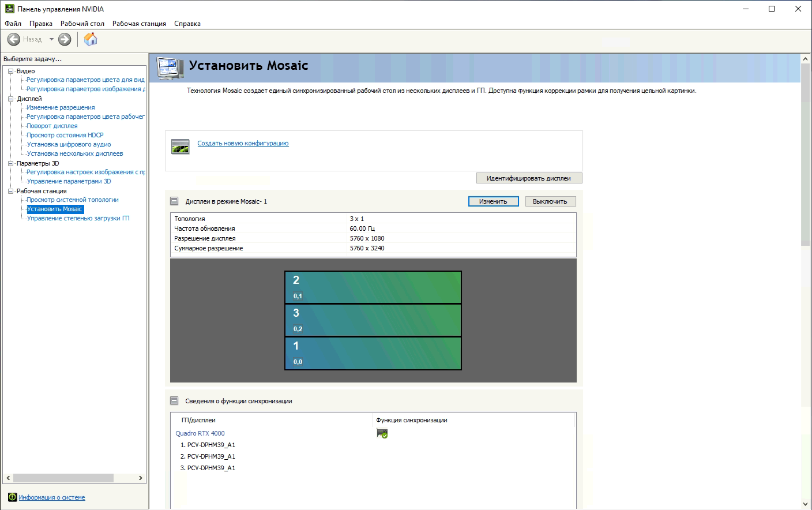Go to the Home page icon

coord(91,39)
